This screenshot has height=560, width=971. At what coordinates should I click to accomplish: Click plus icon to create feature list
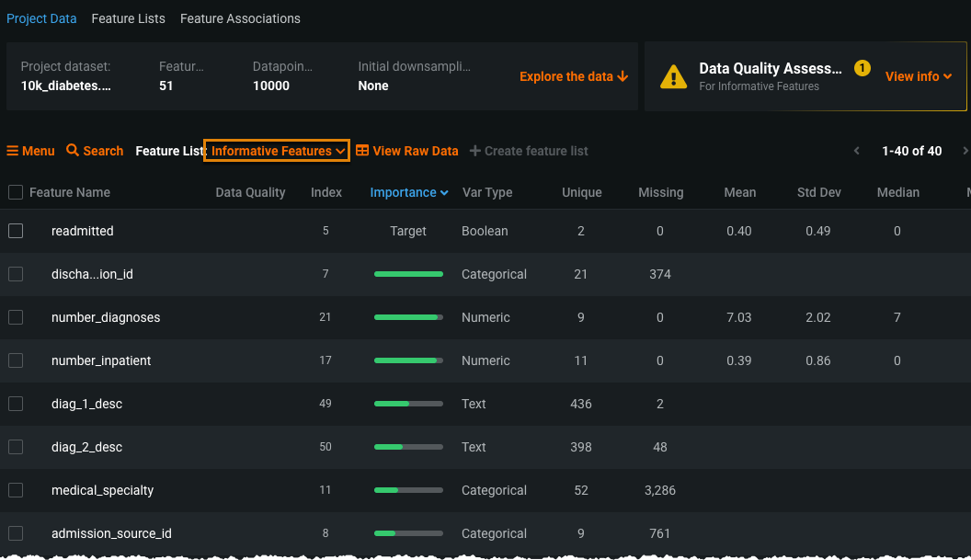click(474, 151)
